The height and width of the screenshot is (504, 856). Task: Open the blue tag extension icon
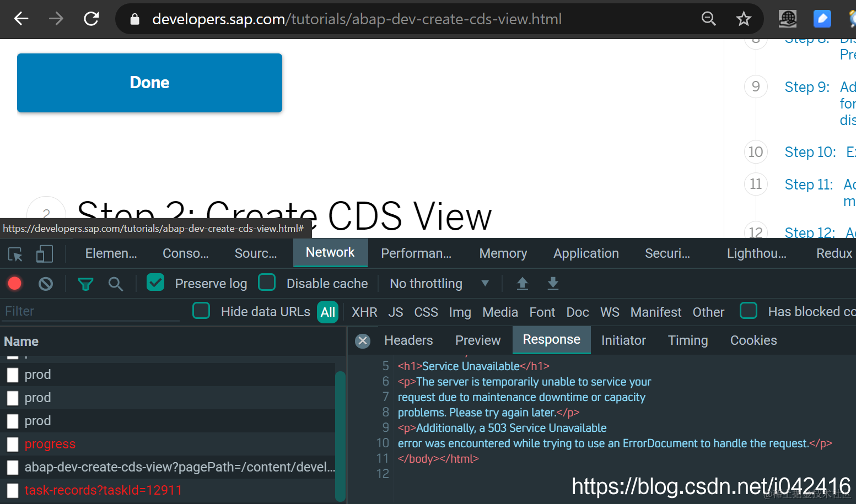coord(822,19)
